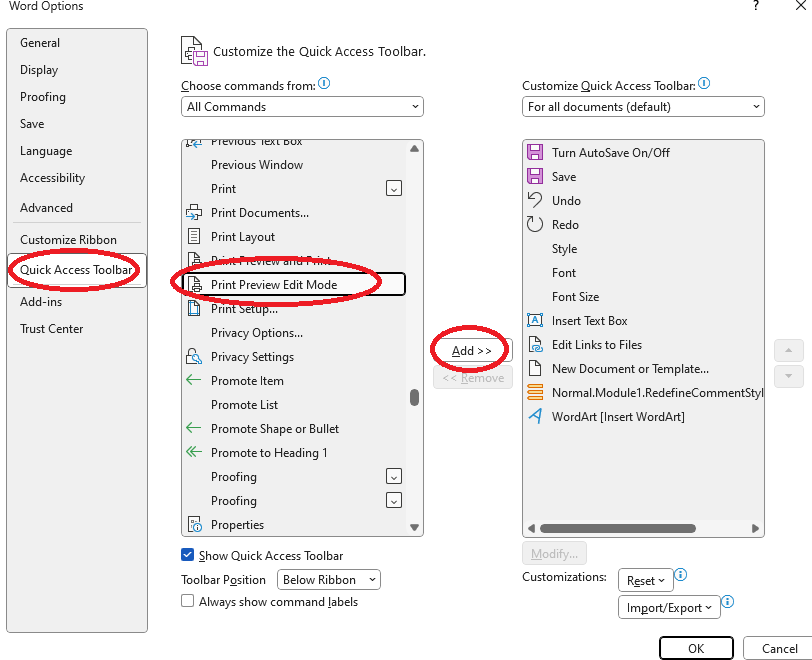Click the Privacy Settings lock icon

(x=194, y=356)
